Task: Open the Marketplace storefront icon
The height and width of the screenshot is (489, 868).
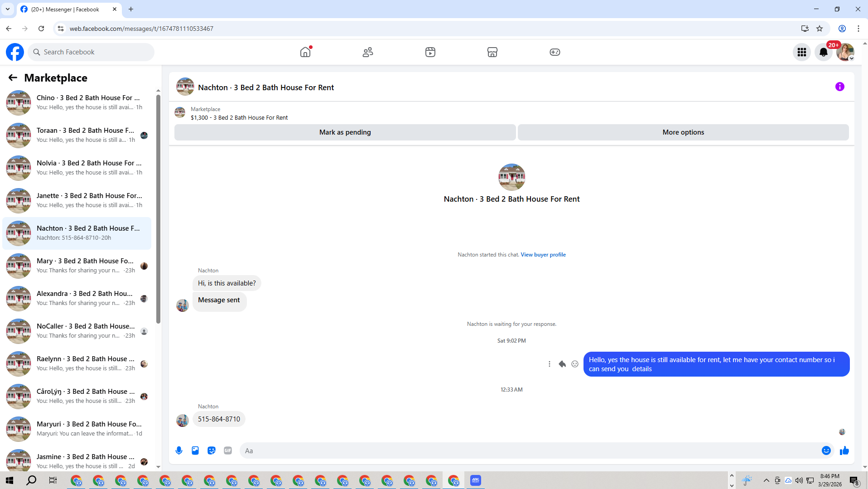Action: 492,52
